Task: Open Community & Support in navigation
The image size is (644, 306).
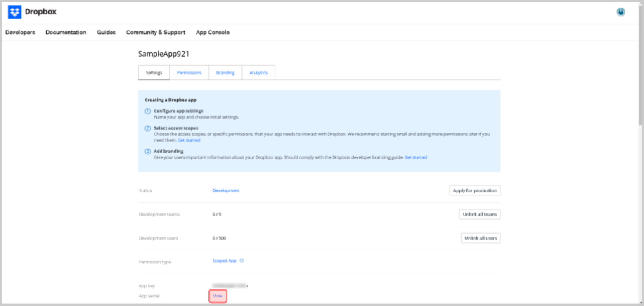Action: [156, 32]
